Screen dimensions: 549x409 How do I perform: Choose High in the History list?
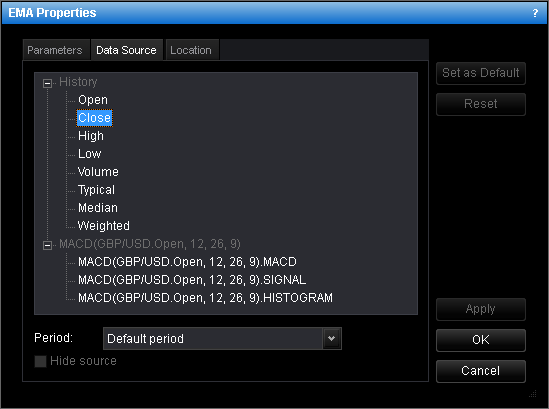coord(91,136)
